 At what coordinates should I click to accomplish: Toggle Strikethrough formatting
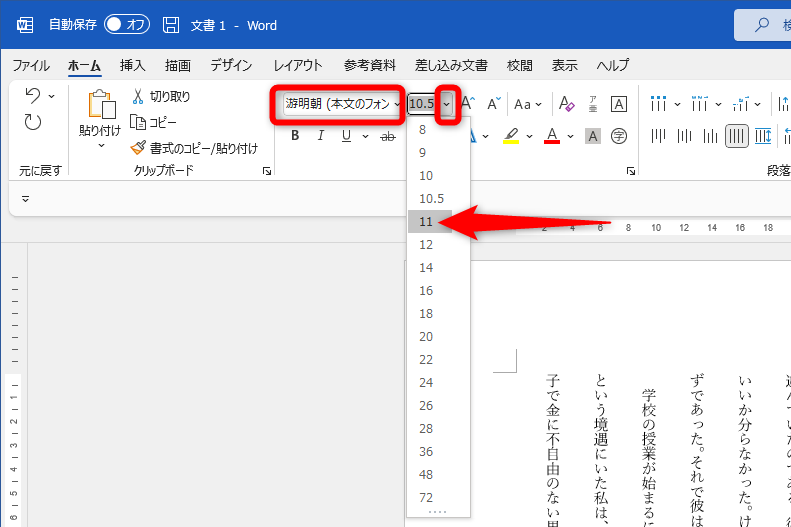pos(388,136)
